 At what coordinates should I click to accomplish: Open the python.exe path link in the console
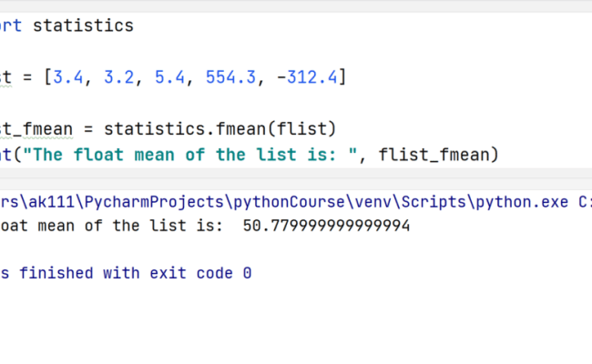pyautogui.click(x=284, y=202)
